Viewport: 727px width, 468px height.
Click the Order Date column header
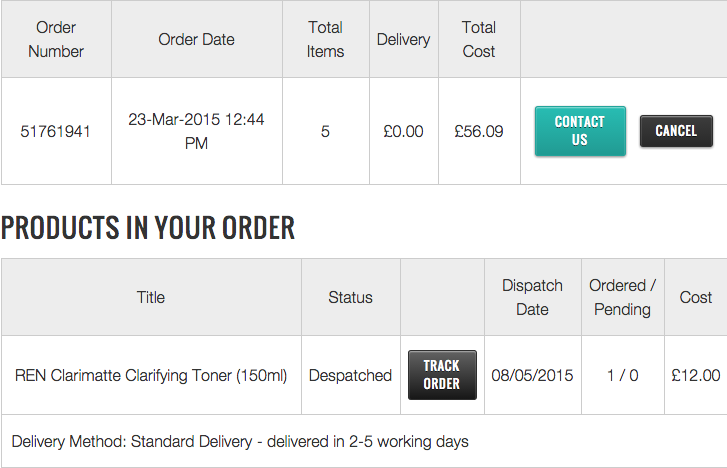click(196, 40)
